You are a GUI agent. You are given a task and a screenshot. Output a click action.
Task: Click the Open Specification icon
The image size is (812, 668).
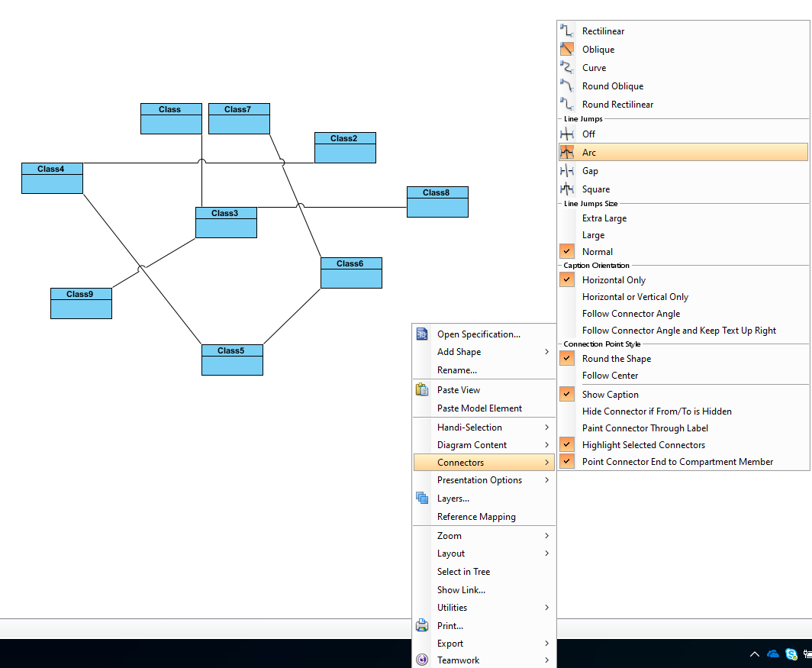pos(422,334)
